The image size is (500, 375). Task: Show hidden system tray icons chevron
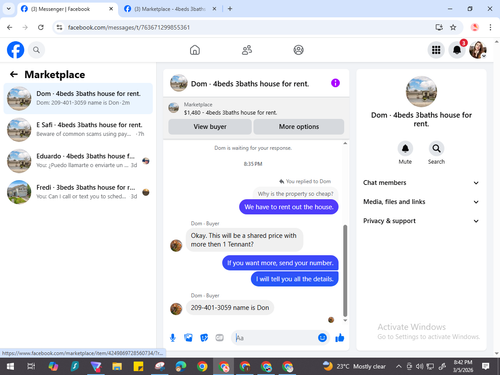[398, 366]
